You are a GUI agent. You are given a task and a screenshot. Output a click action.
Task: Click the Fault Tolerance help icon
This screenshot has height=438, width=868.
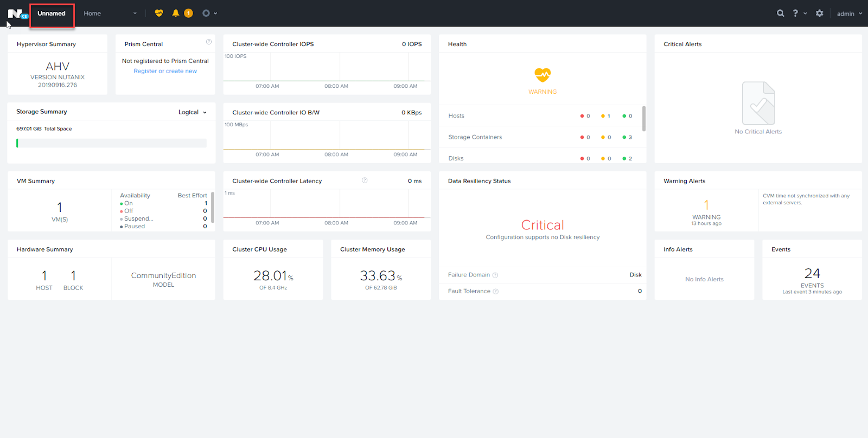[x=496, y=292]
